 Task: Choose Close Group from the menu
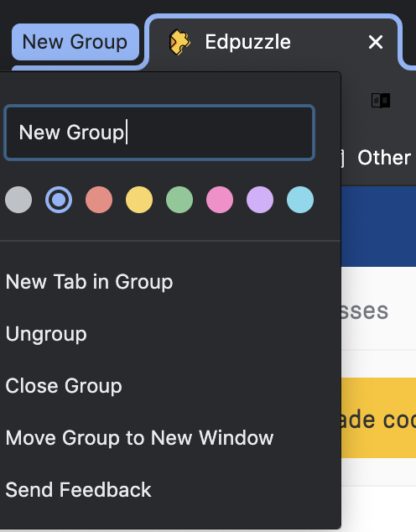[x=170, y=386]
